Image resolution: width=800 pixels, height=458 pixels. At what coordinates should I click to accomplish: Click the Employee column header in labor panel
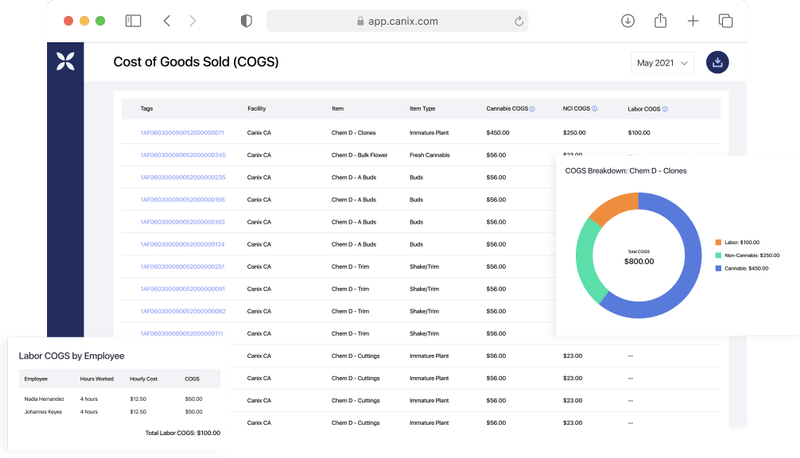[36, 379]
